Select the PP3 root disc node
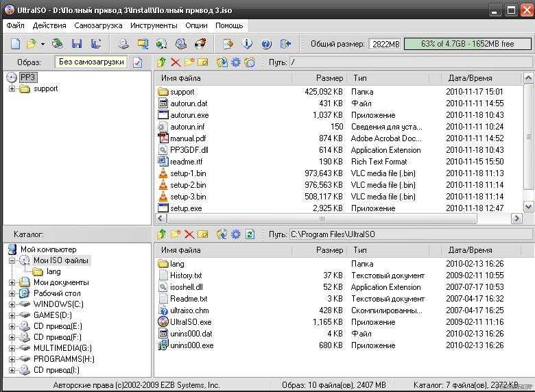Screen dimensions: 535x392 pyautogui.click(x=27, y=77)
